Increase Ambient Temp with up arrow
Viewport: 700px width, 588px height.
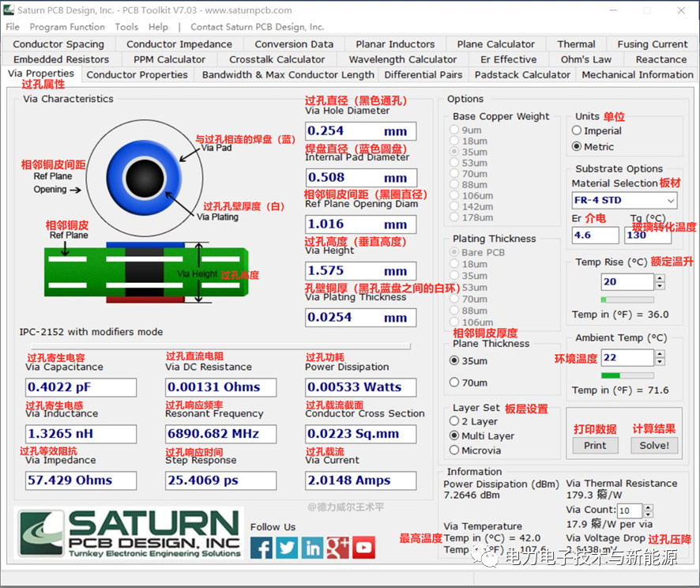pyautogui.click(x=660, y=354)
